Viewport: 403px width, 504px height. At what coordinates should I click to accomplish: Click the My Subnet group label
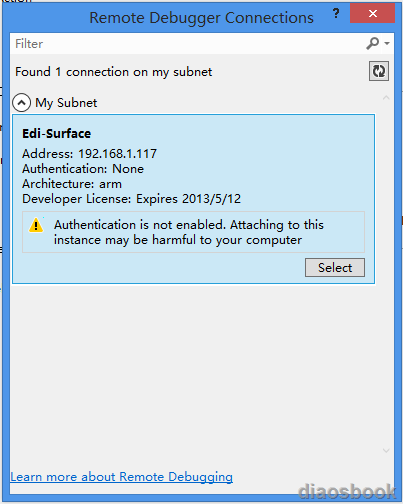point(66,103)
